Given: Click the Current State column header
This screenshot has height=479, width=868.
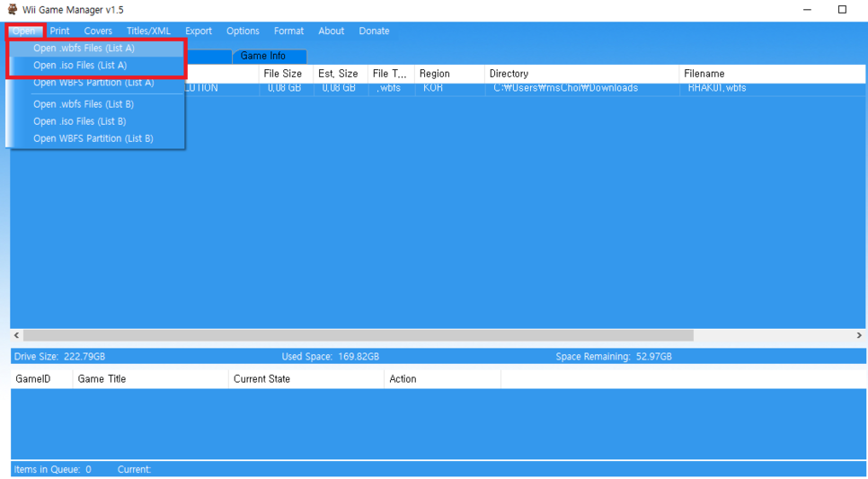Looking at the screenshot, I should (306, 379).
